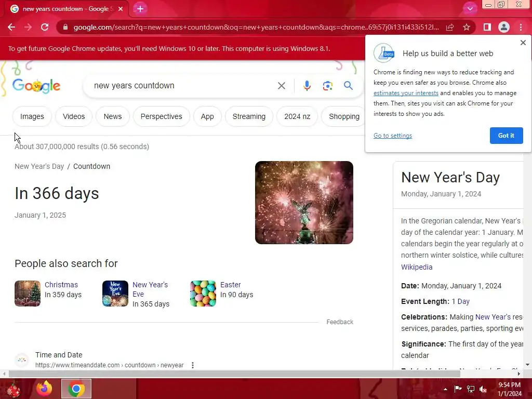Open the timeanddate result options menu
This screenshot has height=399, width=532.
[x=193, y=365]
